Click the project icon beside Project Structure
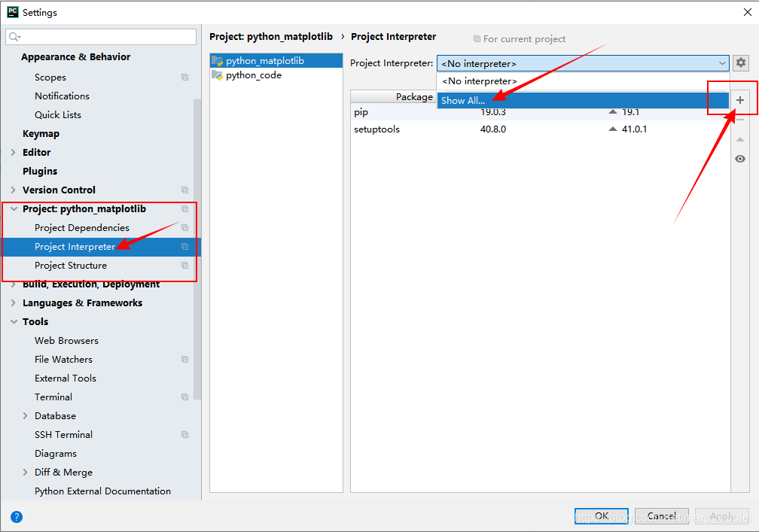 [x=184, y=266]
